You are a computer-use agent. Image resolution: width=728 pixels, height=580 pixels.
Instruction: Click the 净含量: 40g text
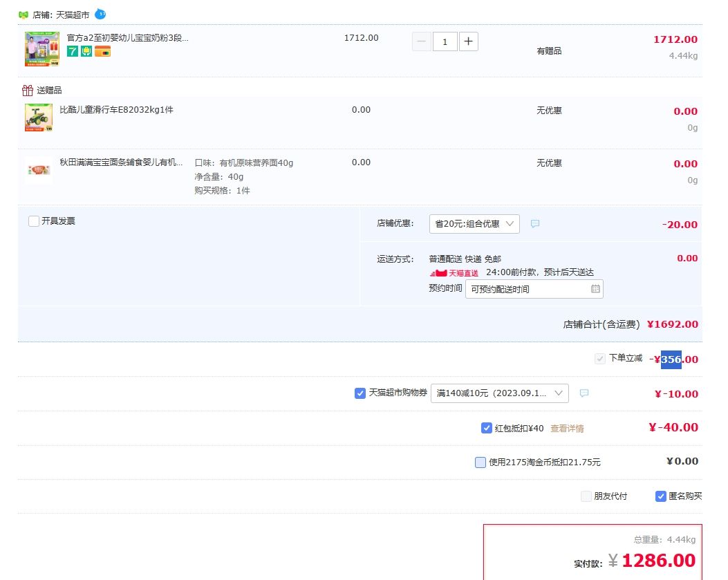[218, 177]
